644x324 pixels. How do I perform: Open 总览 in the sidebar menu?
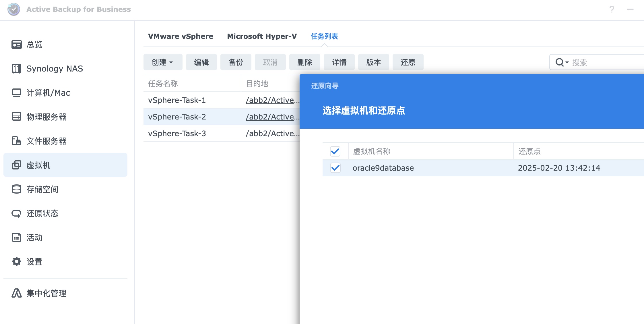pyautogui.click(x=65, y=45)
